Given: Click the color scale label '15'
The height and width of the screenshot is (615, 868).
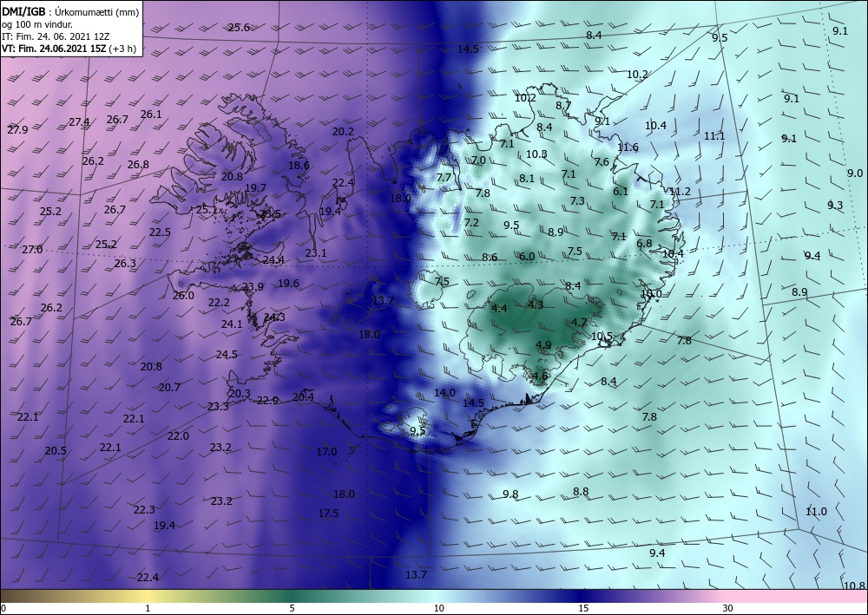Looking at the screenshot, I should pyautogui.click(x=583, y=608).
